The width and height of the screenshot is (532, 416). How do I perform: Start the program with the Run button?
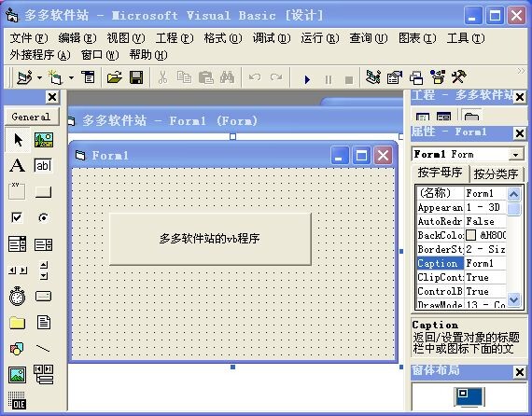[x=307, y=79]
